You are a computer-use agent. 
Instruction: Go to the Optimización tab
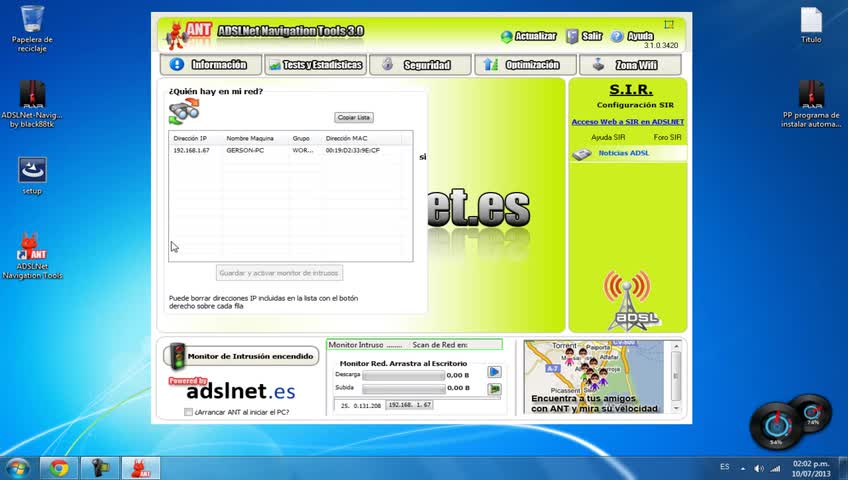point(525,65)
